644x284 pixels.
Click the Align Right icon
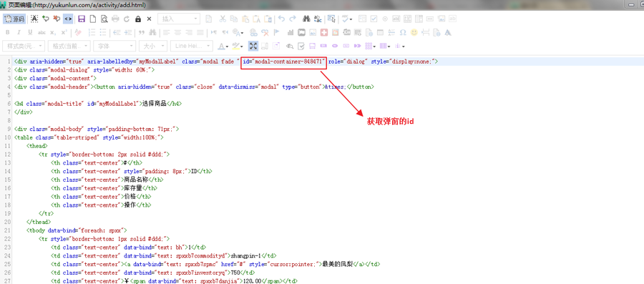point(188,32)
